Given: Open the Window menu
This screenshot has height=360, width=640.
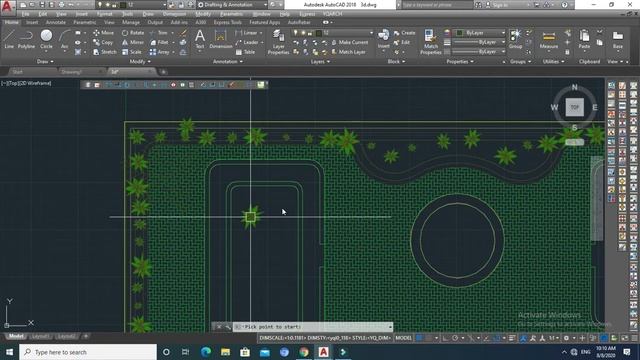Looking at the screenshot, I should click(x=261, y=14).
